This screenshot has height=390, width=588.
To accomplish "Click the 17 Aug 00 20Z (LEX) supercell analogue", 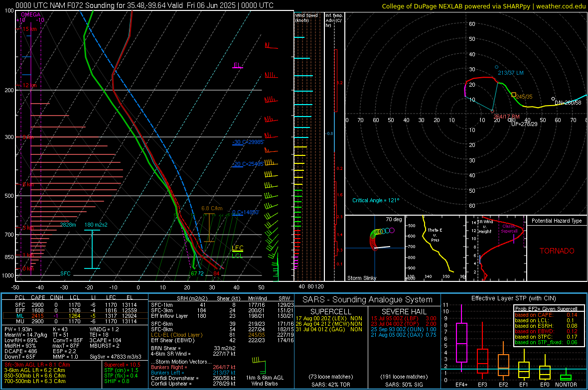I will [329, 318].
